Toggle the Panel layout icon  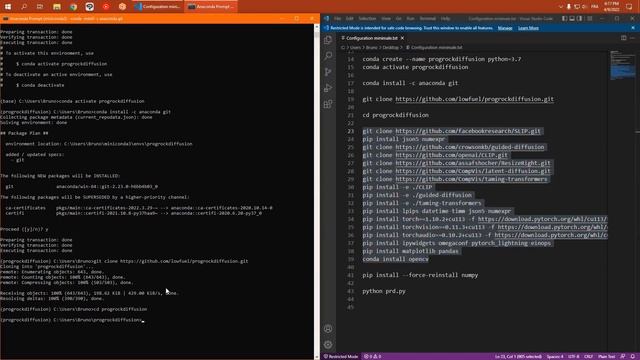point(572,18)
